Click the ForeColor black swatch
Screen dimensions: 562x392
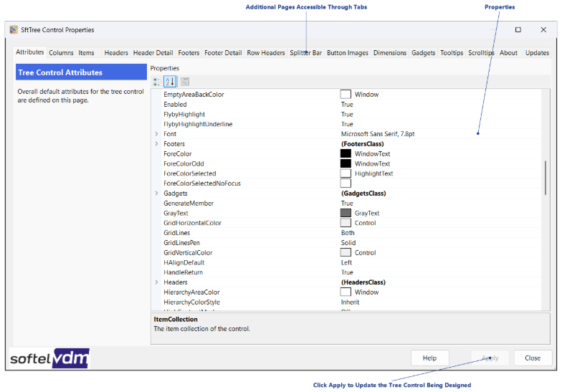pyautogui.click(x=346, y=153)
